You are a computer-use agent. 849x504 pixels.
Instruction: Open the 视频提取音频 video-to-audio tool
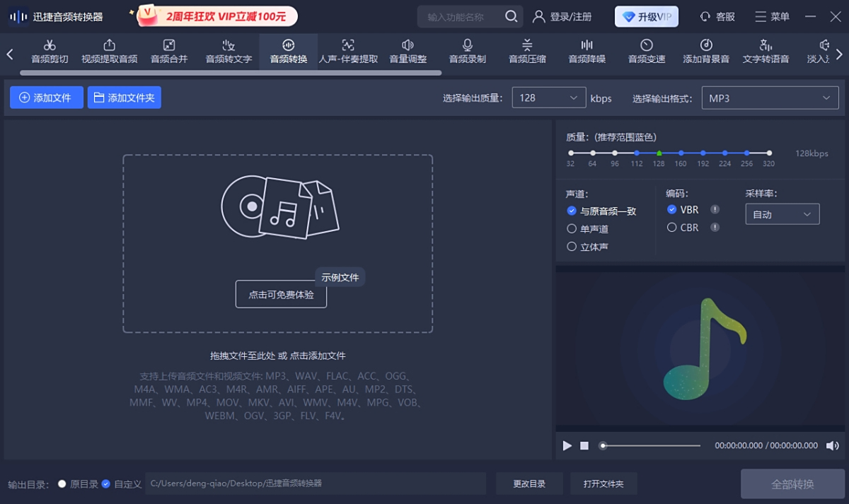(x=110, y=51)
